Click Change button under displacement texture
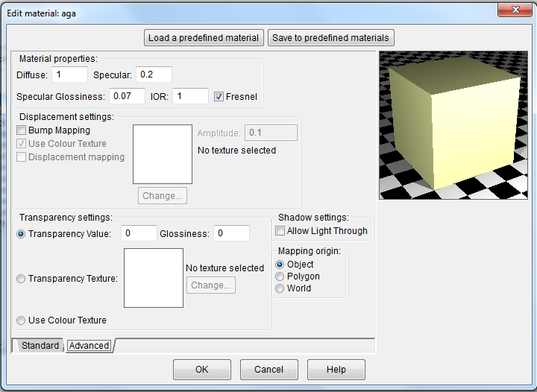Screen dimensions: 537x392 coord(163,196)
